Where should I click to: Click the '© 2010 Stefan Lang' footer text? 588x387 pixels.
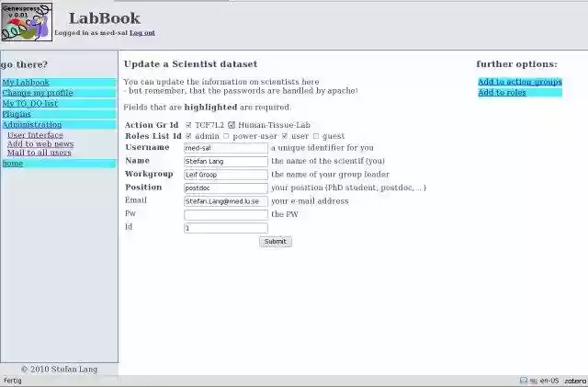[x=59, y=369]
